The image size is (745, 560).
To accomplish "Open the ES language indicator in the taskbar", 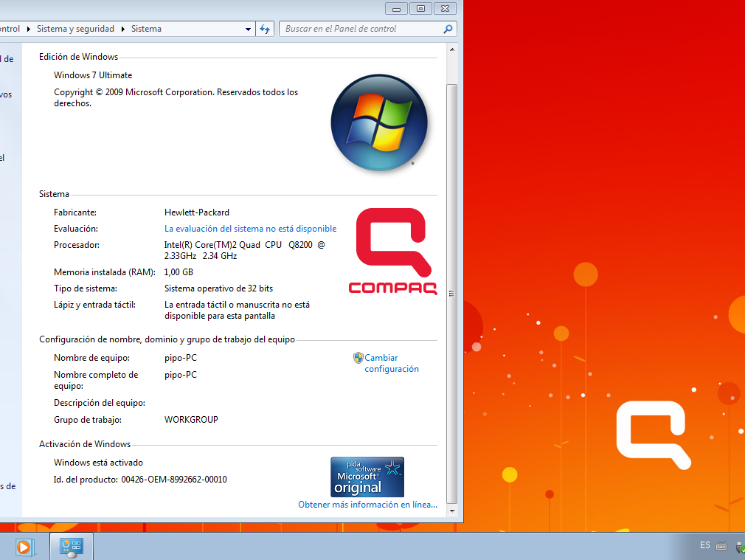I will pos(705,545).
